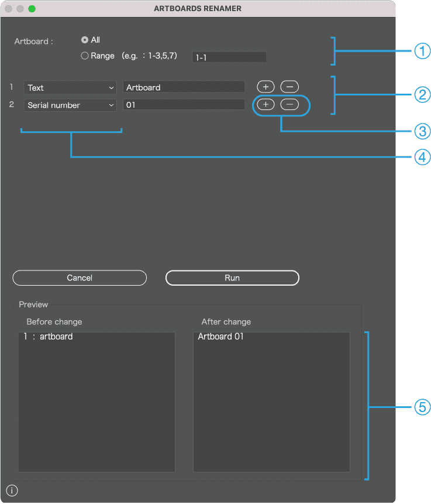The height and width of the screenshot is (504, 431).
Task: Click the green zoom window button
Action: pos(32,9)
